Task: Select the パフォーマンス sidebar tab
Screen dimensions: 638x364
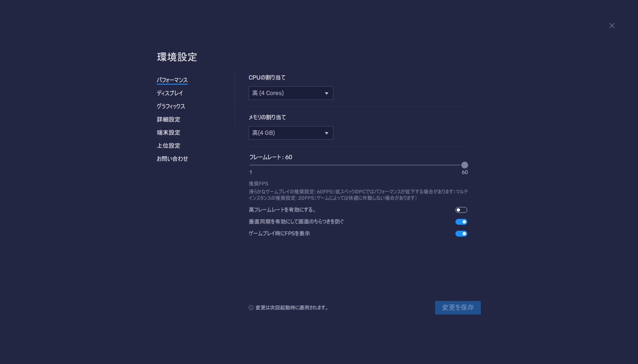Action: (x=172, y=80)
